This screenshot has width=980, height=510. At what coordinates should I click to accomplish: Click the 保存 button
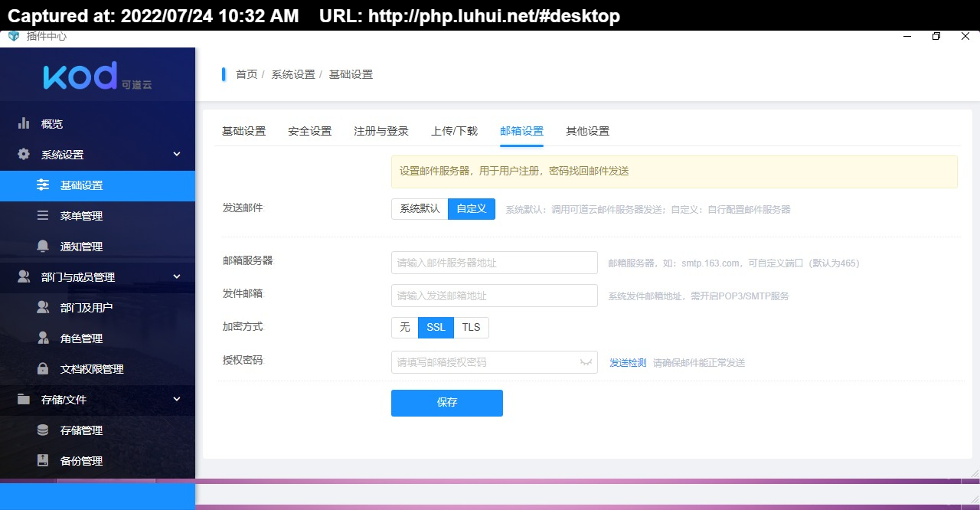coord(447,403)
